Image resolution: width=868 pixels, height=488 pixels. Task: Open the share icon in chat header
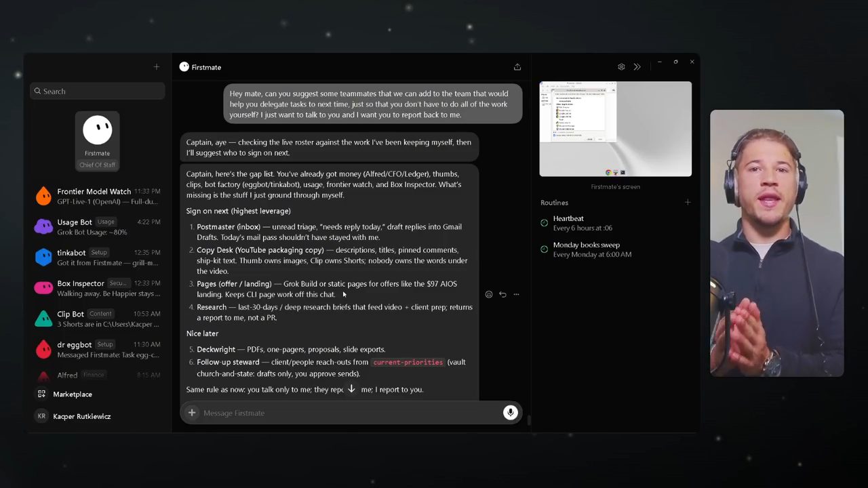[517, 67]
